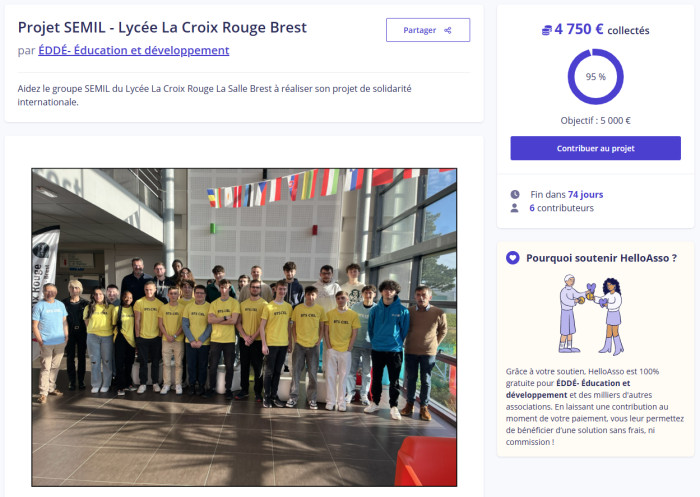Click the Projet SEMIL page title
The height and width of the screenshot is (497, 700).
click(x=162, y=28)
